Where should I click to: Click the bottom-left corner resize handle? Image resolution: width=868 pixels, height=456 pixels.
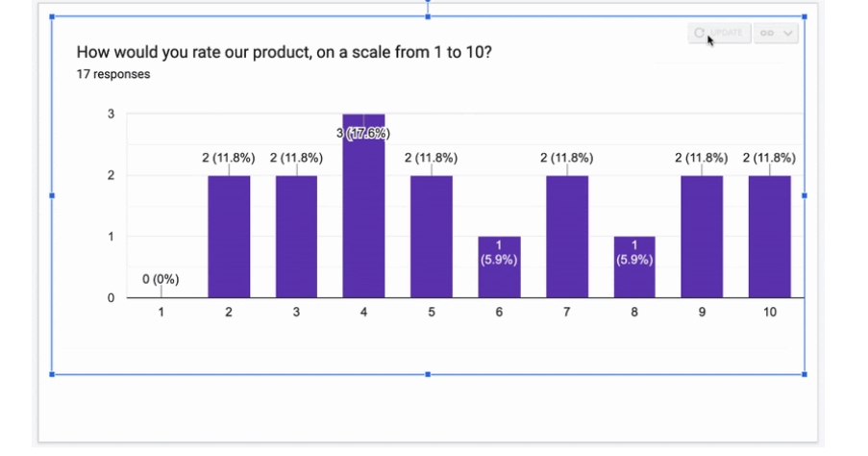pos(51,374)
